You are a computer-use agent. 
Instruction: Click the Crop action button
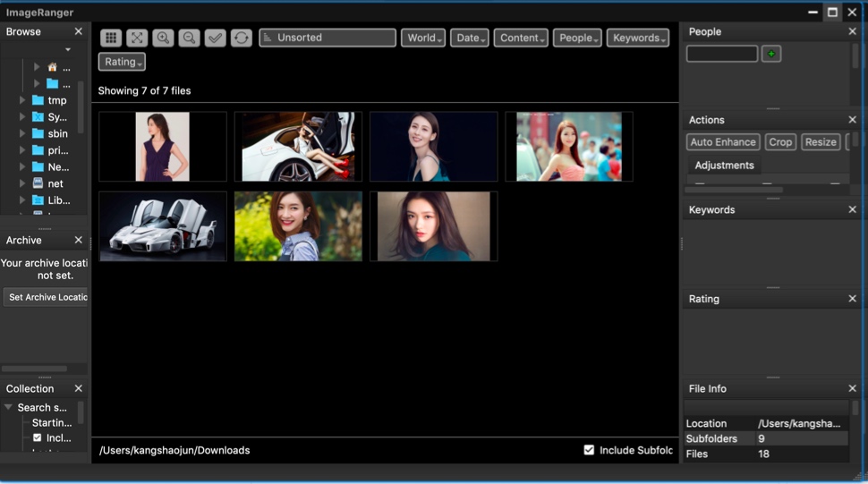(x=780, y=141)
